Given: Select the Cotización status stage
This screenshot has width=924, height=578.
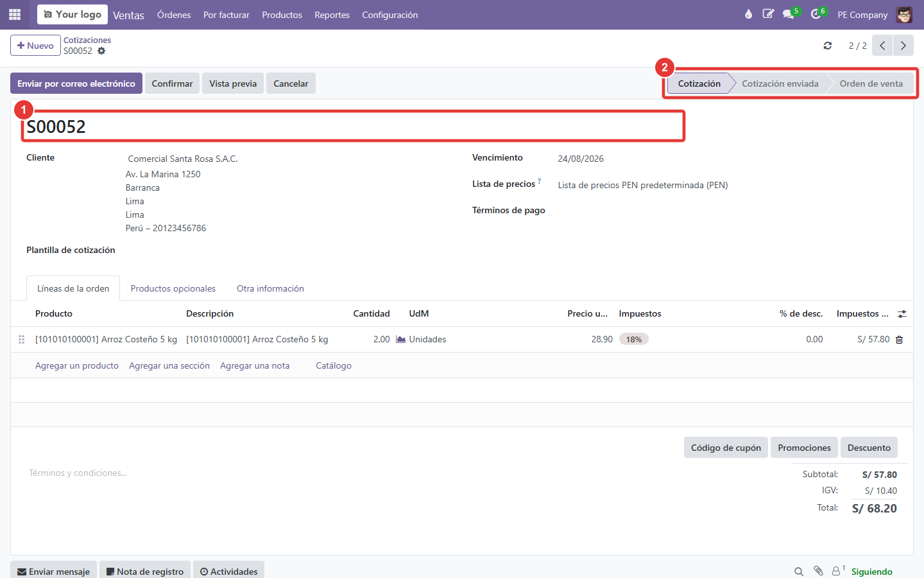Looking at the screenshot, I should click(x=699, y=83).
